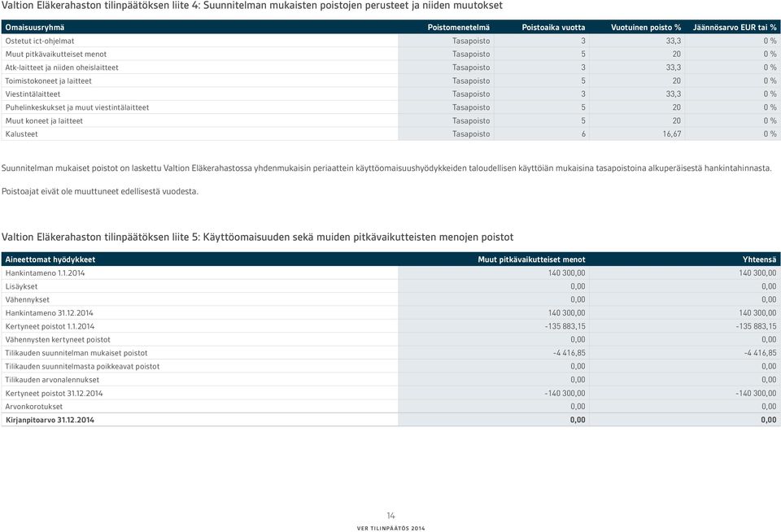Screen dimensions: 781x532
Task: Click the paragraph beginning 'Suunnitelman mukaiset poistot on laskettu'
Action: point(386,168)
